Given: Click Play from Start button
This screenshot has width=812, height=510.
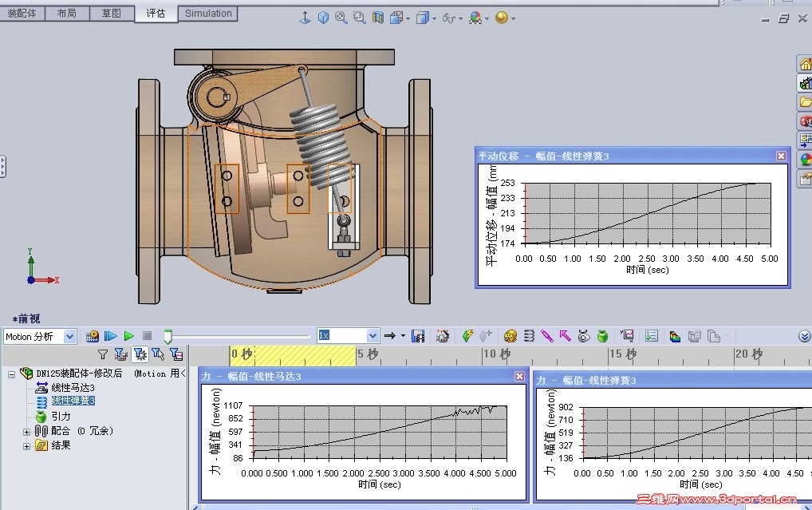Looking at the screenshot, I should [110, 336].
